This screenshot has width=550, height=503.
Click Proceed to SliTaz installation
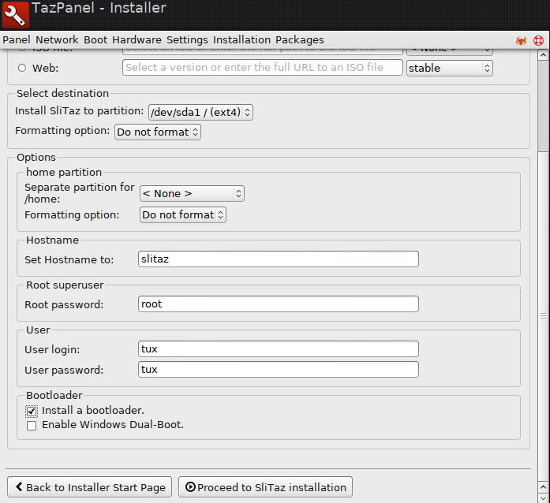pyautogui.click(x=265, y=487)
